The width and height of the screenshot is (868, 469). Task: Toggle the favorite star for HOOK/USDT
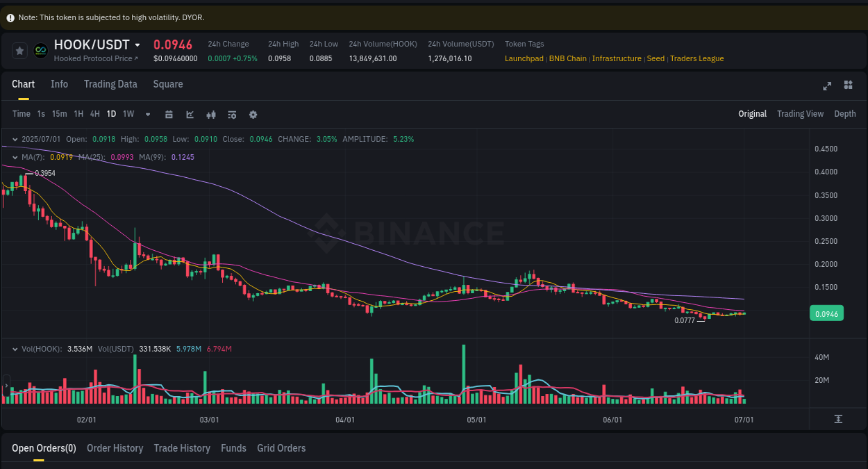19,50
